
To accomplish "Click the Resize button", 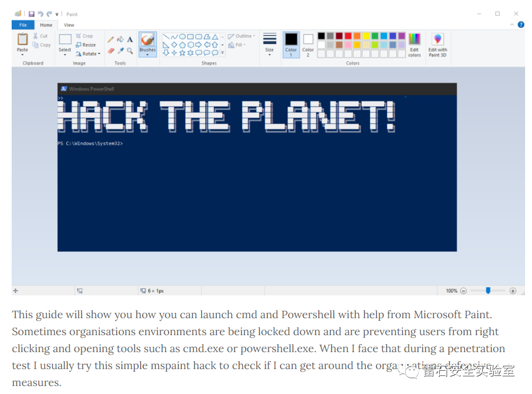I will point(86,45).
